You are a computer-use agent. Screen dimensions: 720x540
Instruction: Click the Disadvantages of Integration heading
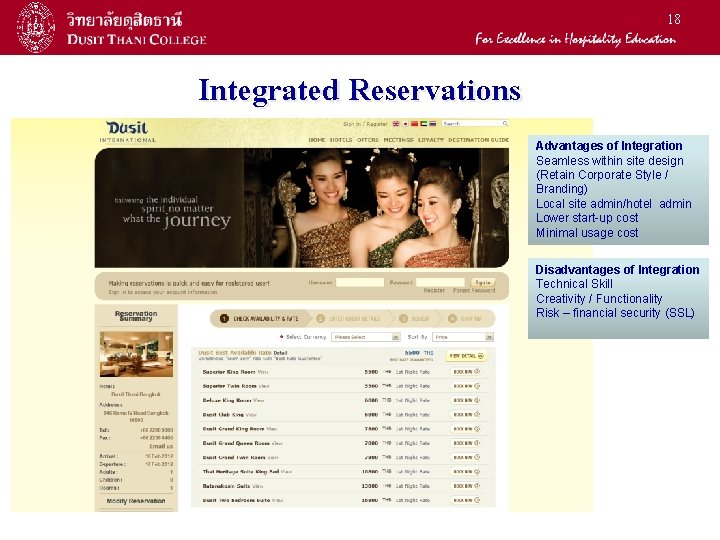[x=617, y=270]
